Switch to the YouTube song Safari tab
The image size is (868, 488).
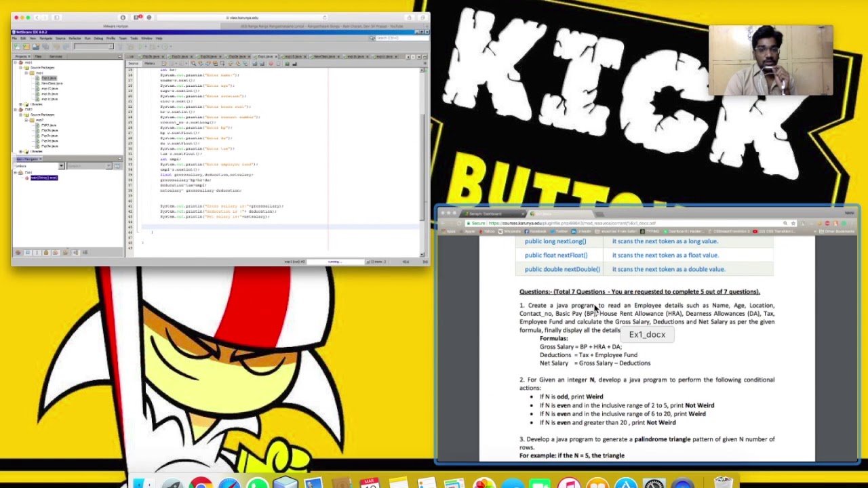pos(321,26)
